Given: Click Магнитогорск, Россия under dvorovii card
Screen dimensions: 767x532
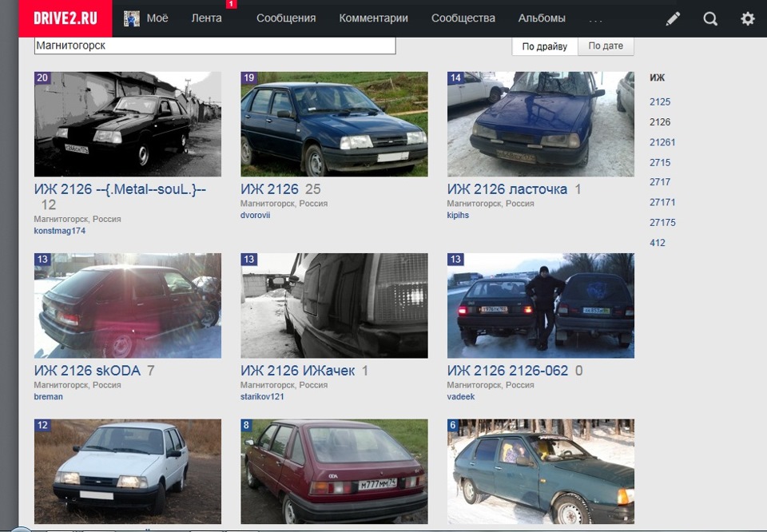Looking at the screenshot, I should click(284, 204).
